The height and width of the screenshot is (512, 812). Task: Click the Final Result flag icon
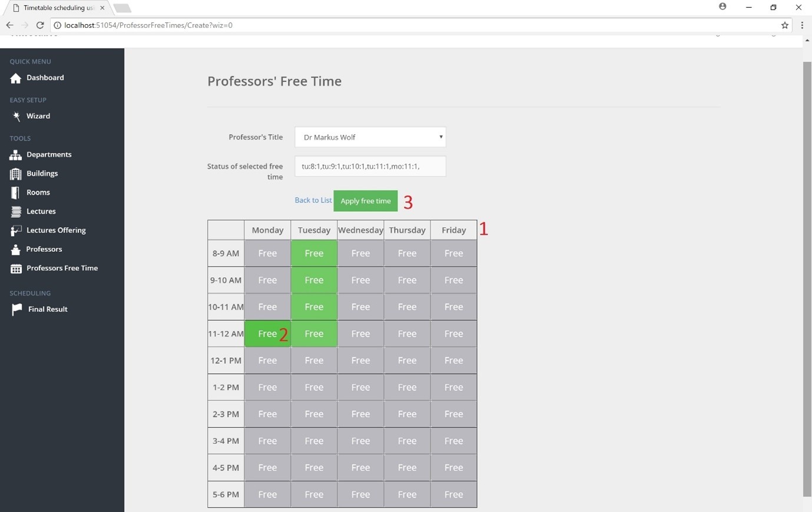click(x=16, y=310)
